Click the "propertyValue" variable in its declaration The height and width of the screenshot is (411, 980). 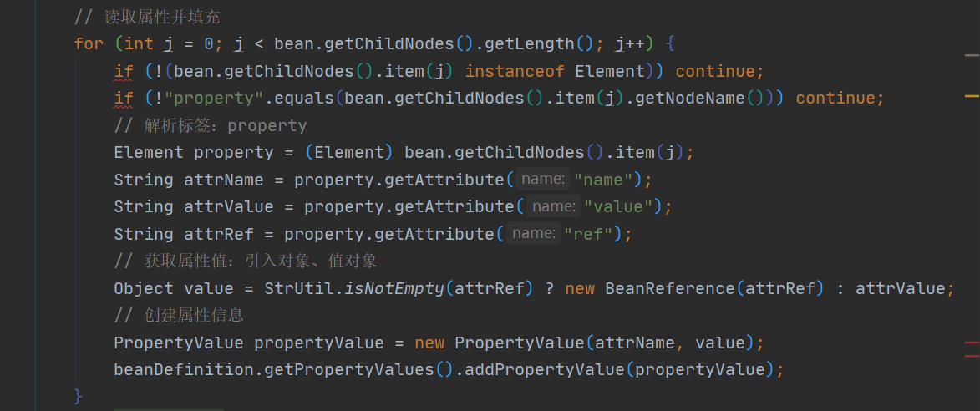pos(319,342)
